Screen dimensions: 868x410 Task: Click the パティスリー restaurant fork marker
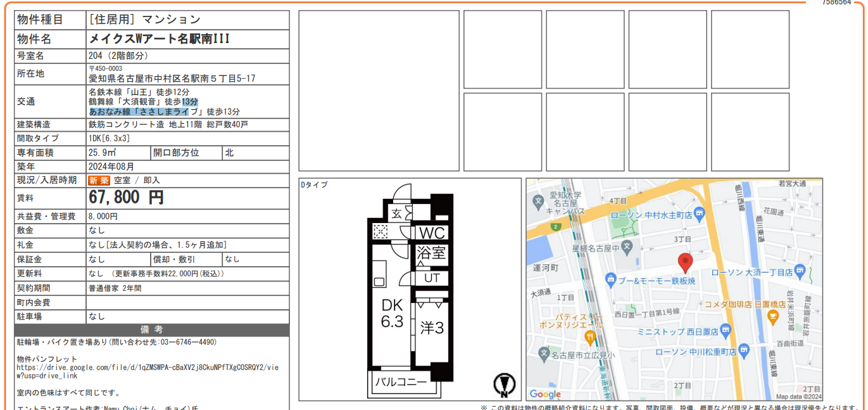pyautogui.click(x=590, y=336)
